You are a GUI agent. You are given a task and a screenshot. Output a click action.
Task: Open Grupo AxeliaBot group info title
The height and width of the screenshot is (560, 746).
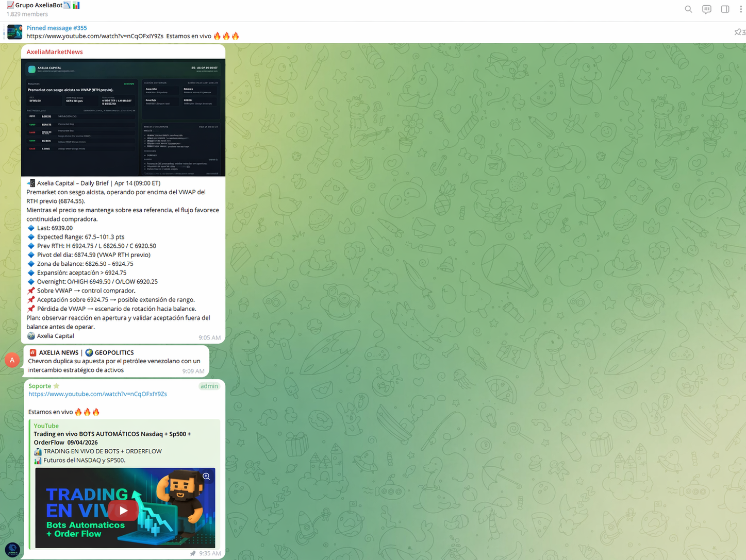coord(43,5)
